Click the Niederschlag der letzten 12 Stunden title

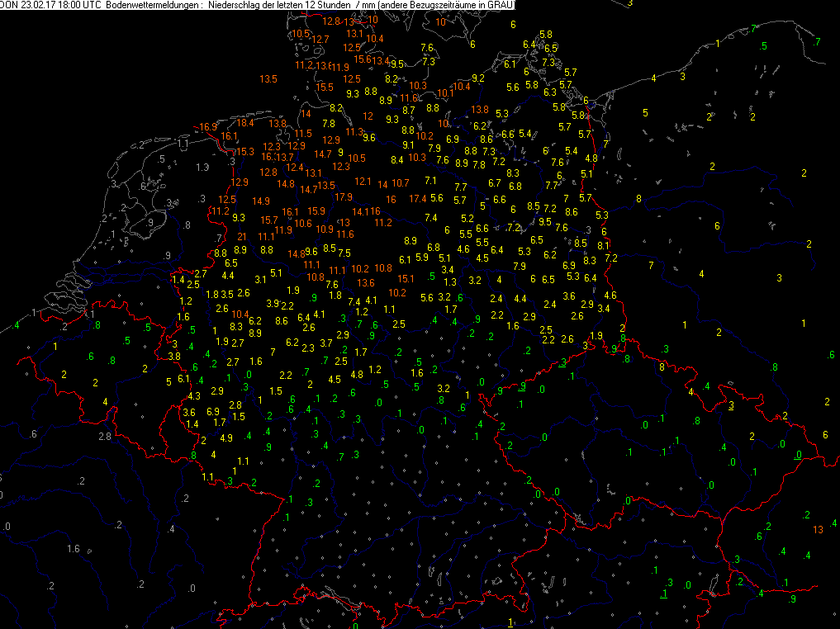277,5
